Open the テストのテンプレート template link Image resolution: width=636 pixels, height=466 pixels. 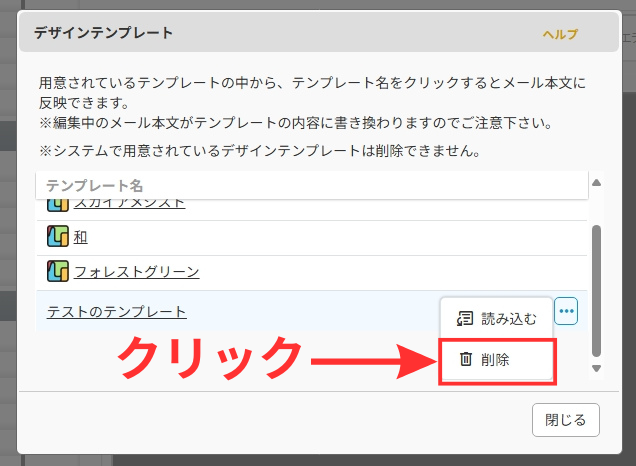tap(116, 311)
